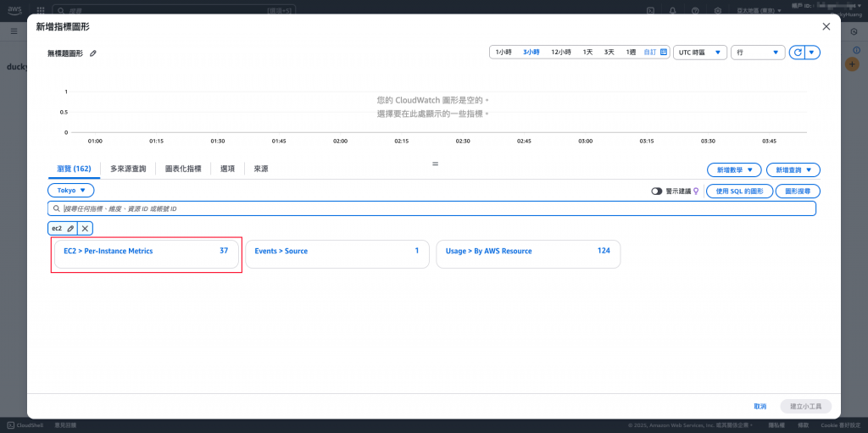
Task: Open the 行 graph type dropdown
Action: [758, 52]
